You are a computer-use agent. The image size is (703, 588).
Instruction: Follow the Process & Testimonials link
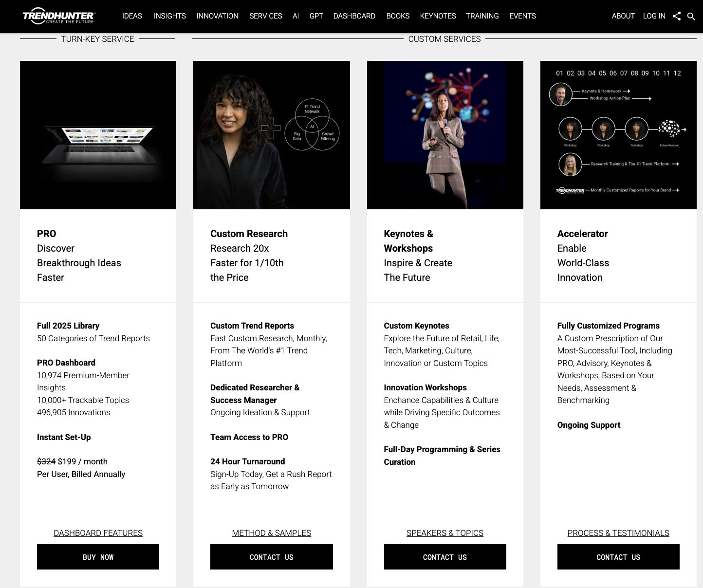point(618,533)
